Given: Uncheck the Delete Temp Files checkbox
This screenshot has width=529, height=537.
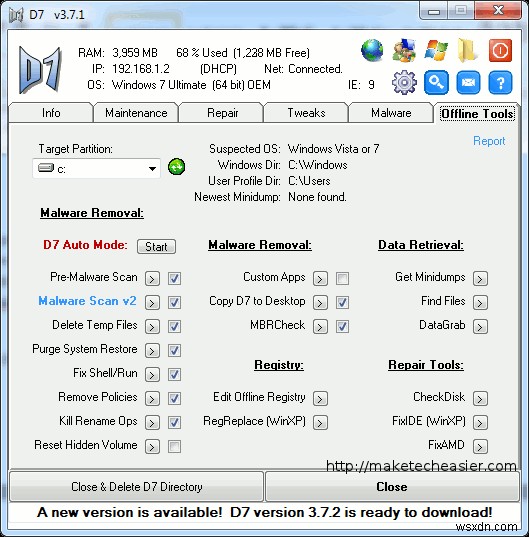Looking at the screenshot, I should (x=174, y=326).
